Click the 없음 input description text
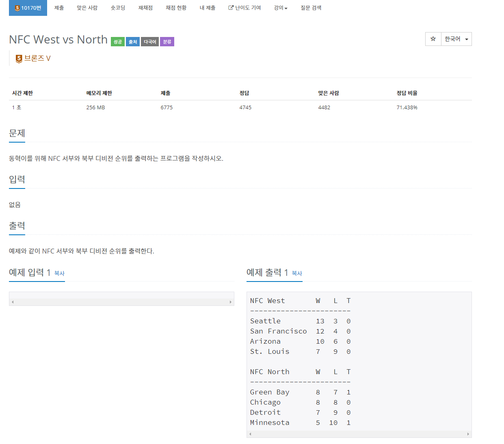 click(x=15, y=205)
